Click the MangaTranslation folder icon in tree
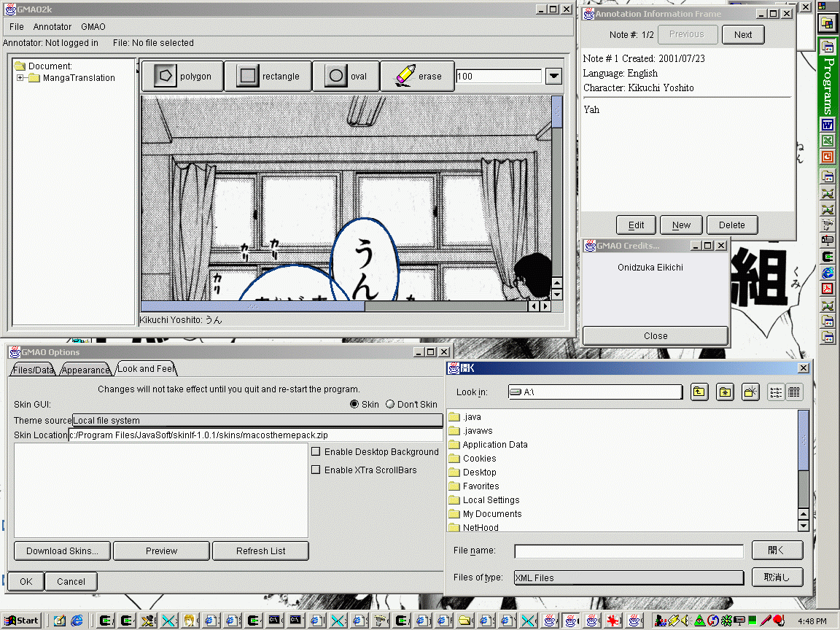 [x=34, y=78]
